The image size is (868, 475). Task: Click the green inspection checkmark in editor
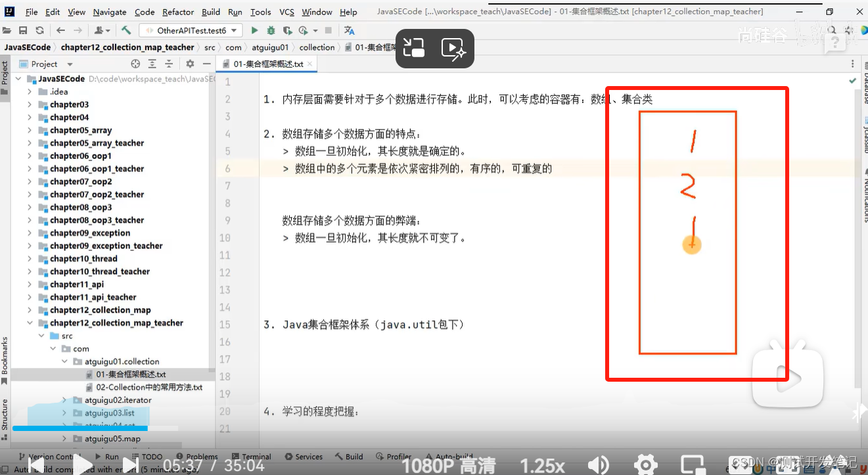pos(852,81)
